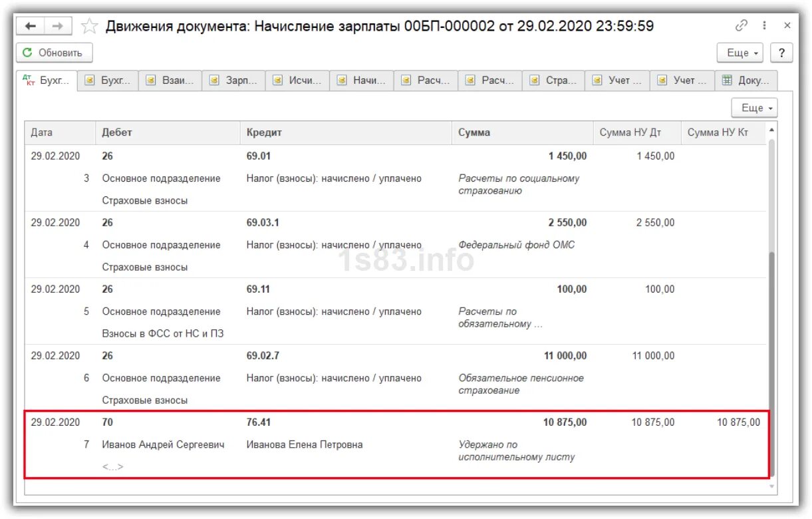
Task: Click the Сумма column header
Action: pyautogui.click(x=522, y=132)
